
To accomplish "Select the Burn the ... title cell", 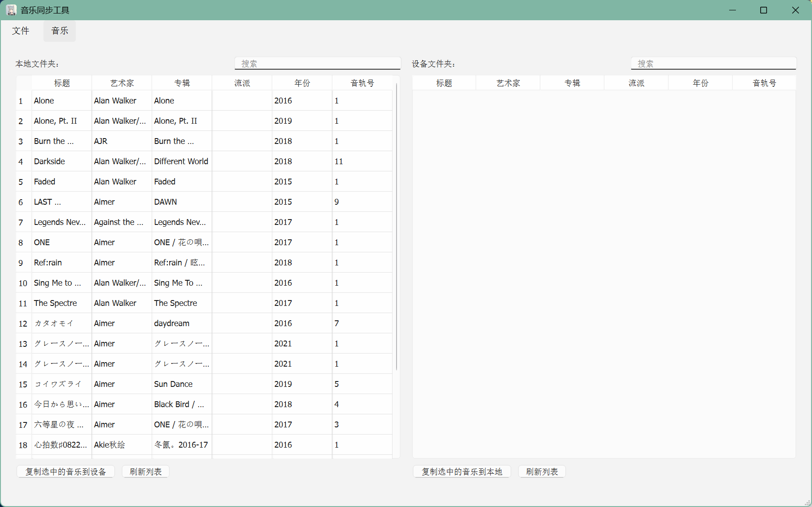I will 62,141.
